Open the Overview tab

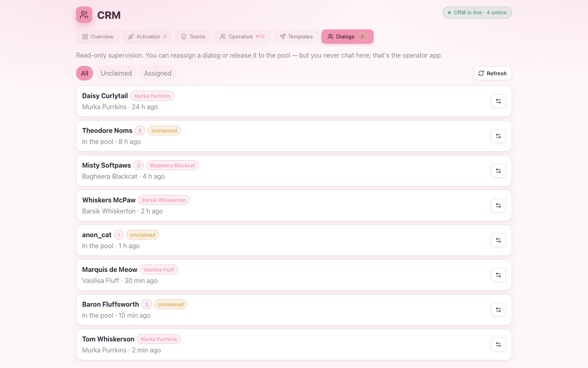(98, 36)
